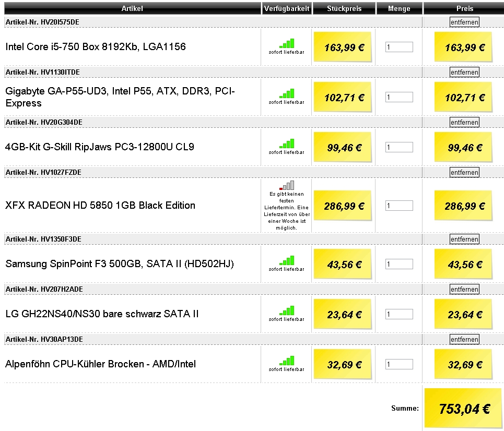Remove the Intel Core i5-750 via entfernen
Viewport: 504px width, 431px height.
tap(464, 22)
